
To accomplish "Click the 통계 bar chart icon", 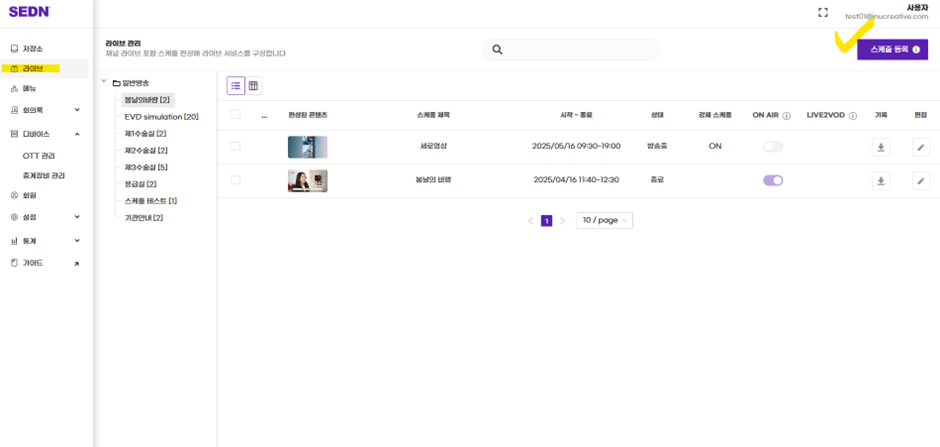I will (14, 241).
